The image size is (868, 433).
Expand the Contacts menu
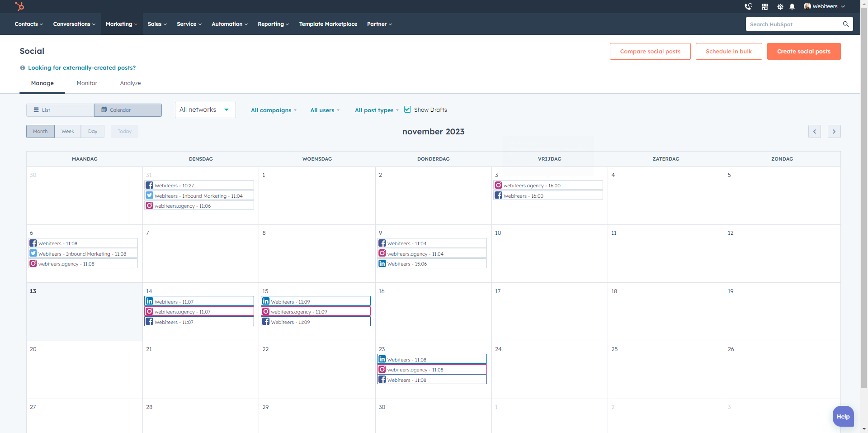28,24
